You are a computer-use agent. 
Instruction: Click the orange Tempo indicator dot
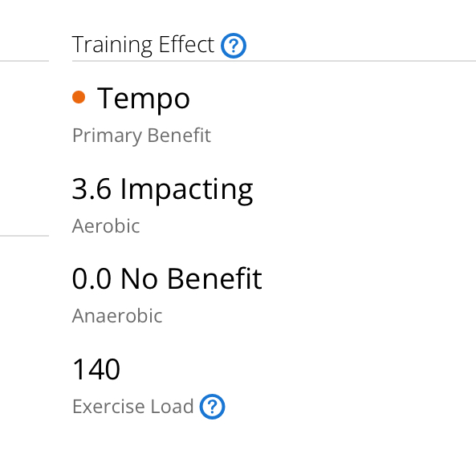[x=79, y=97]
